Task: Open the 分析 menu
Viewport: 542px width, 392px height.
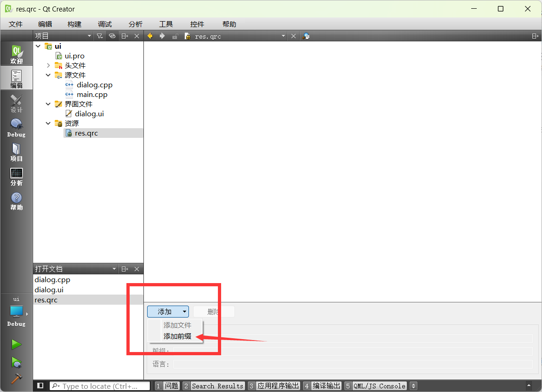Action: (x=135, y=24)
